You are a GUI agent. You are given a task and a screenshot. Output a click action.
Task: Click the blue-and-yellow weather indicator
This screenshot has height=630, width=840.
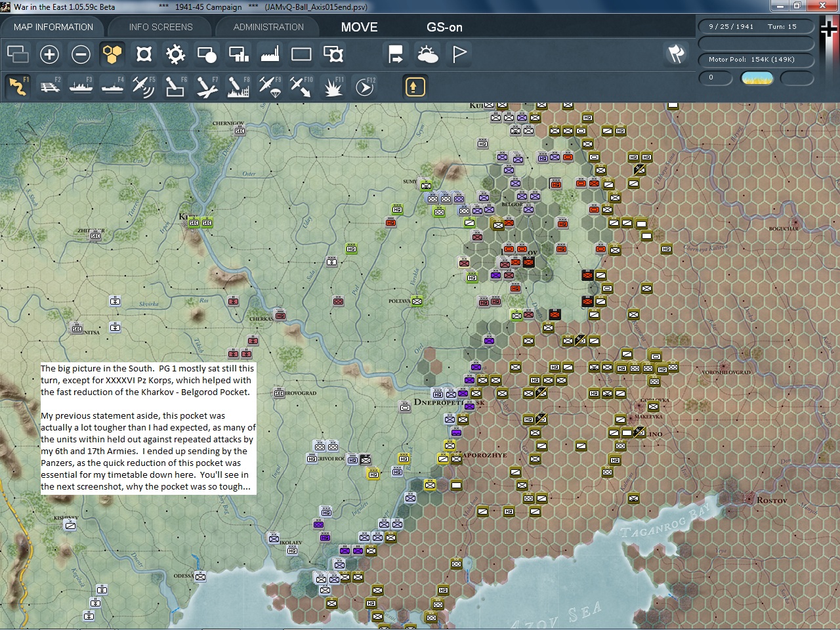[757, 78]
